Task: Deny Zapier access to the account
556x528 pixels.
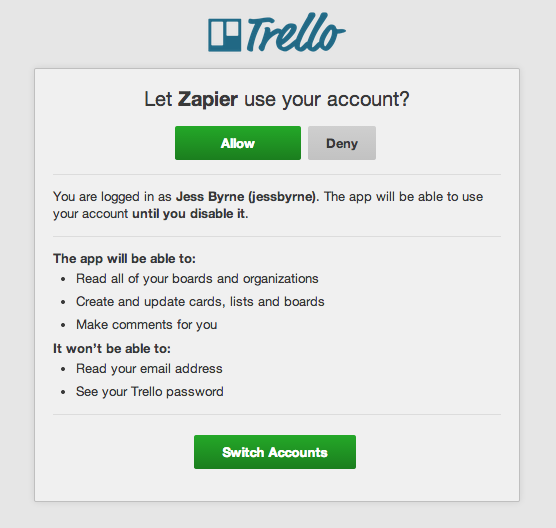Action: 342,143
